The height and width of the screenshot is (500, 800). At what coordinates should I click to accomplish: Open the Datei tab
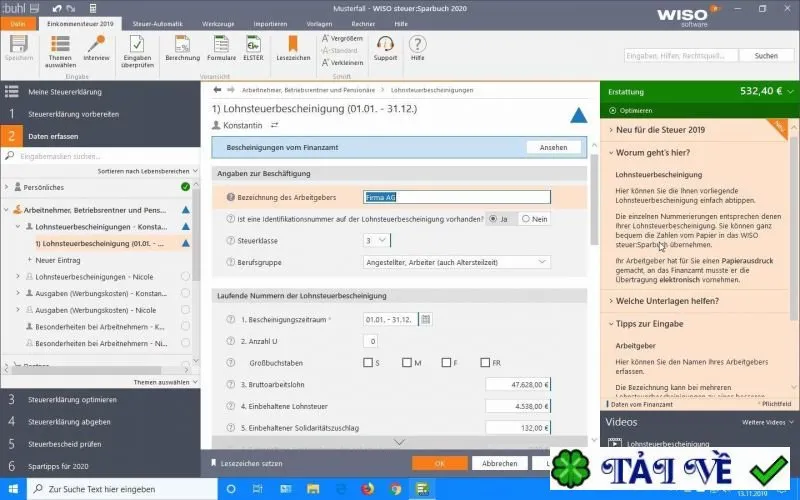tap(18, 24)
